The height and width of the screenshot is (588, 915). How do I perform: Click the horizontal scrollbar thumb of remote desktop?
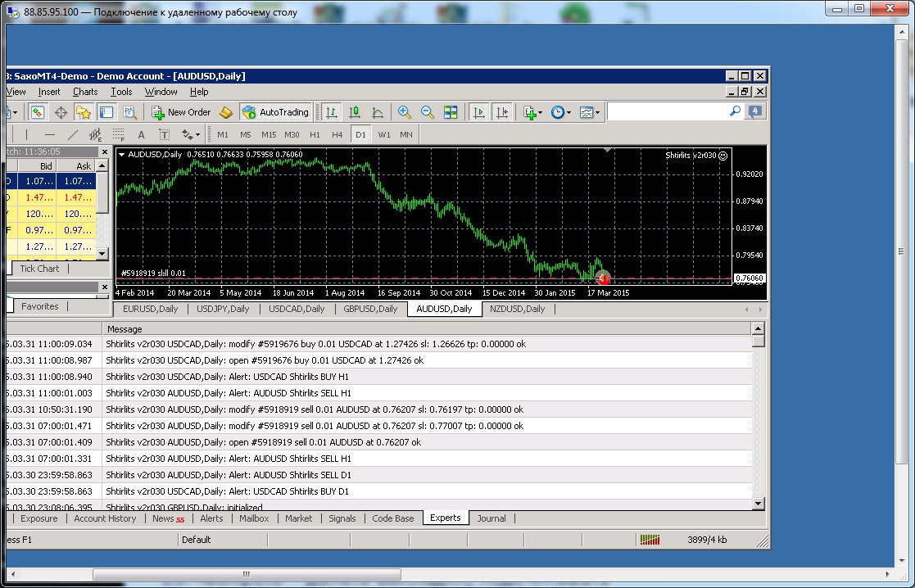pyautogui.click(x=247, y=575)
